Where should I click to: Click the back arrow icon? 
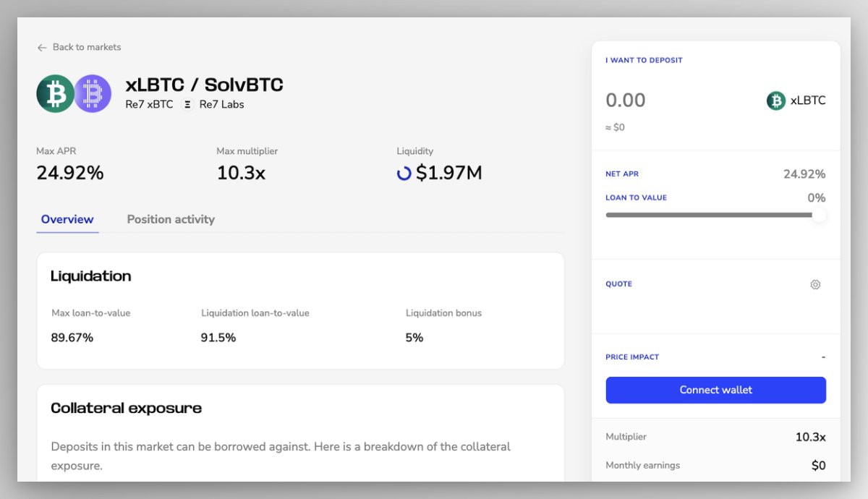click(42, 47)
